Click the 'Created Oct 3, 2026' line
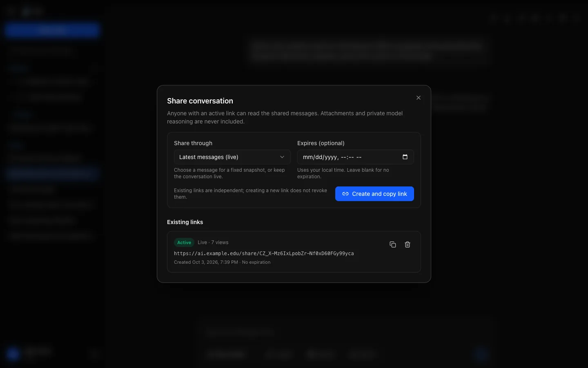Screen dimensions: 588x368 [222, 262]
